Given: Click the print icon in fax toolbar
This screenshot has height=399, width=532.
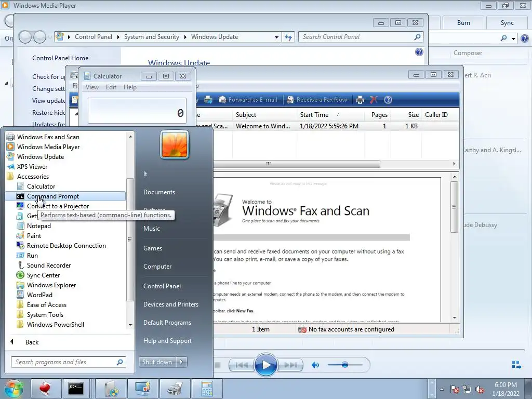Looking at the screenshot, I should pos(360,100).
